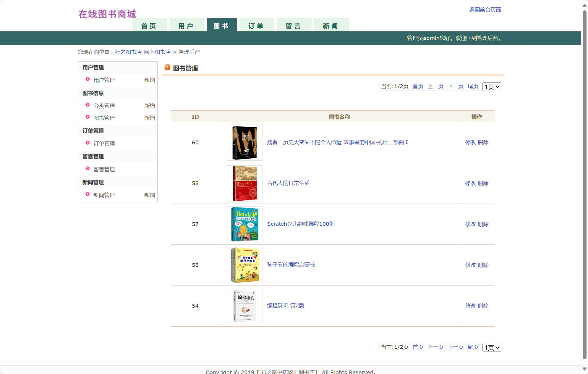Screen dimensions: 588x374
Task: Click the breadcrumb link 行之图书店-网上图书店
Action: pos(143,52)
